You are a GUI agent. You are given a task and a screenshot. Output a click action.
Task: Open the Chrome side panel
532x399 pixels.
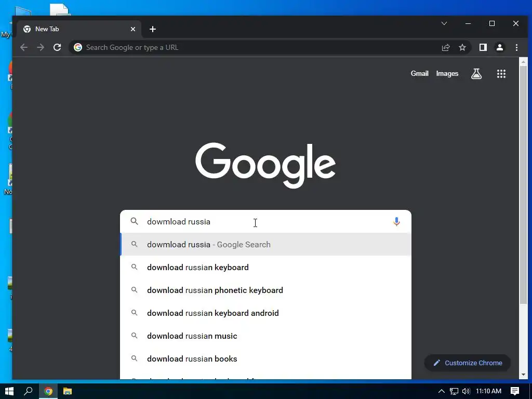483,47
